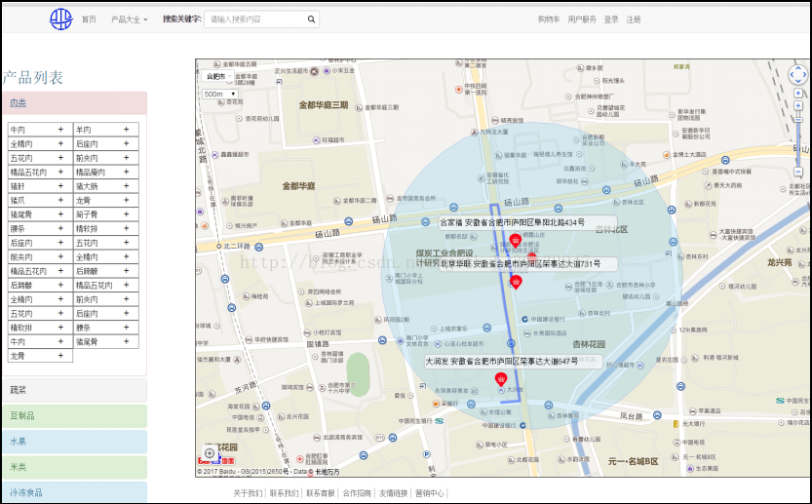
Task: Select the 猪肝 product cell
Action: click(40, 186)
